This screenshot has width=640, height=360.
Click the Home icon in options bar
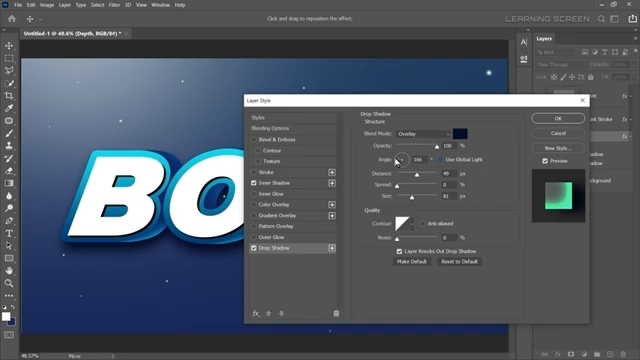[12, 19]
